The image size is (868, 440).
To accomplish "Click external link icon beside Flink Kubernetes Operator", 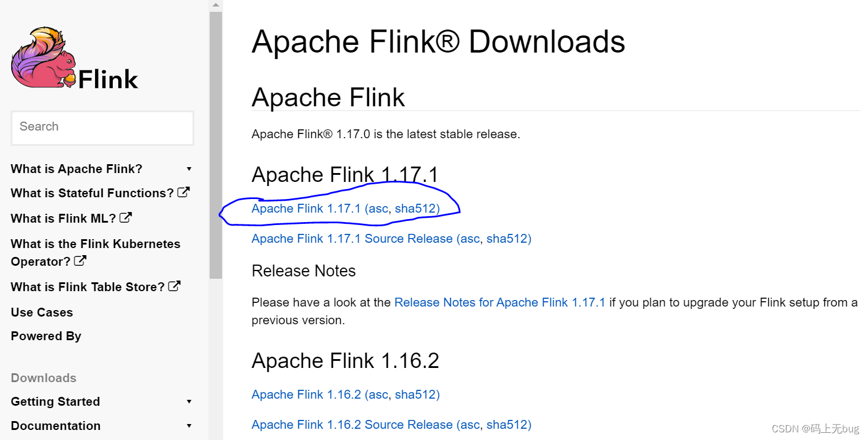I will point(80,260).
